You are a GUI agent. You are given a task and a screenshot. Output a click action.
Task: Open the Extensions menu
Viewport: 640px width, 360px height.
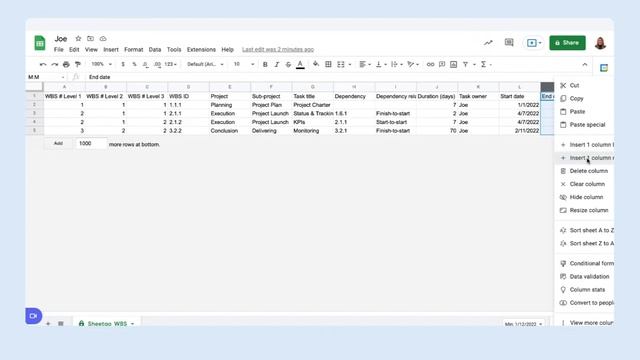pos(201,49)
